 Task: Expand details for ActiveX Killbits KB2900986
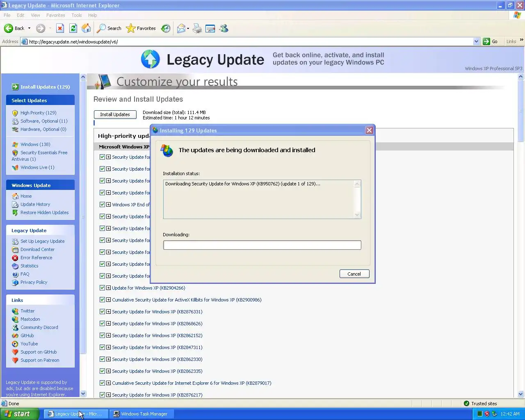108,300
